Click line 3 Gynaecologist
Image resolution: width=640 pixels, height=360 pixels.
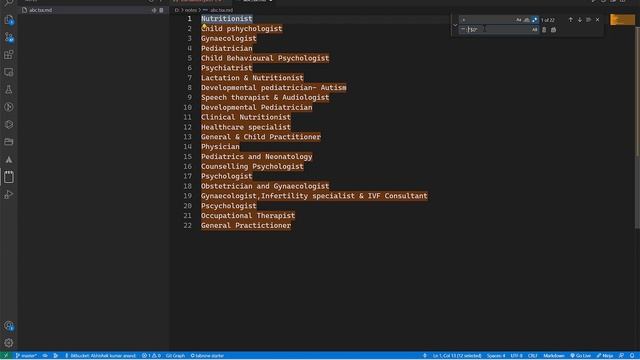(229, 38)
